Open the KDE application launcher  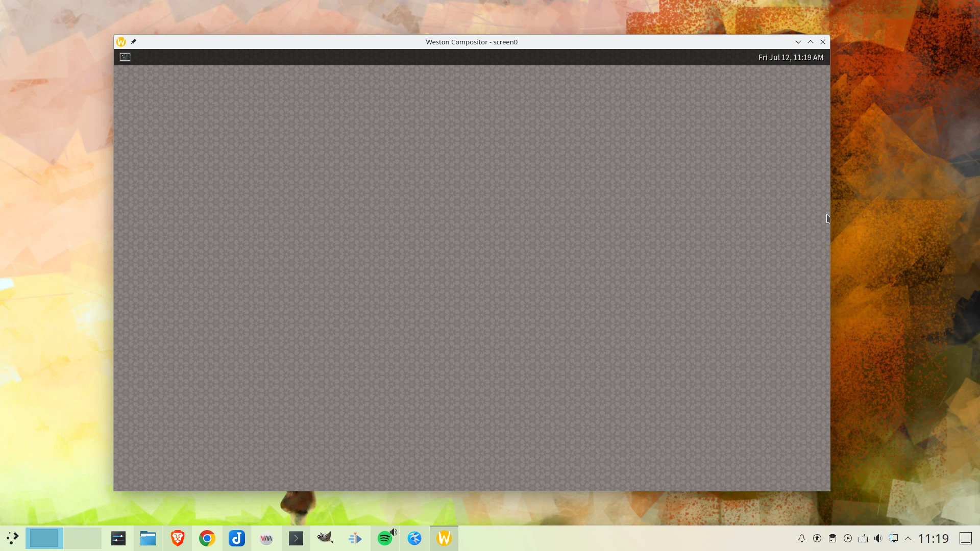pyautogui.click(x=12, y=538)
